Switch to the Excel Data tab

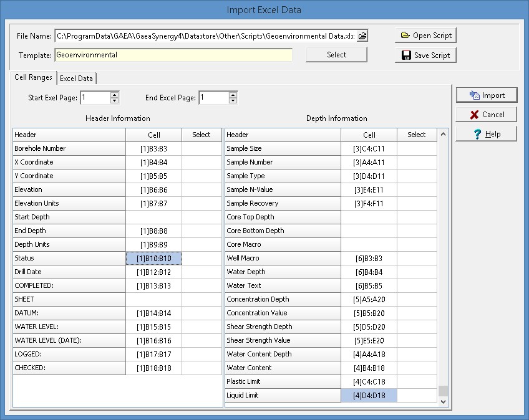[77, 78]
